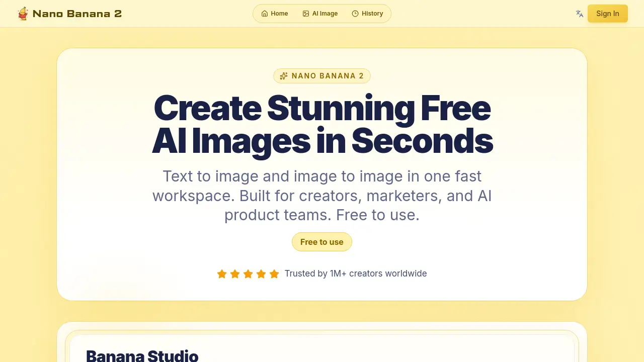The width and height of the screenshot is (644, 362).
Task: Go to the Home nav item
Action: 275,14
